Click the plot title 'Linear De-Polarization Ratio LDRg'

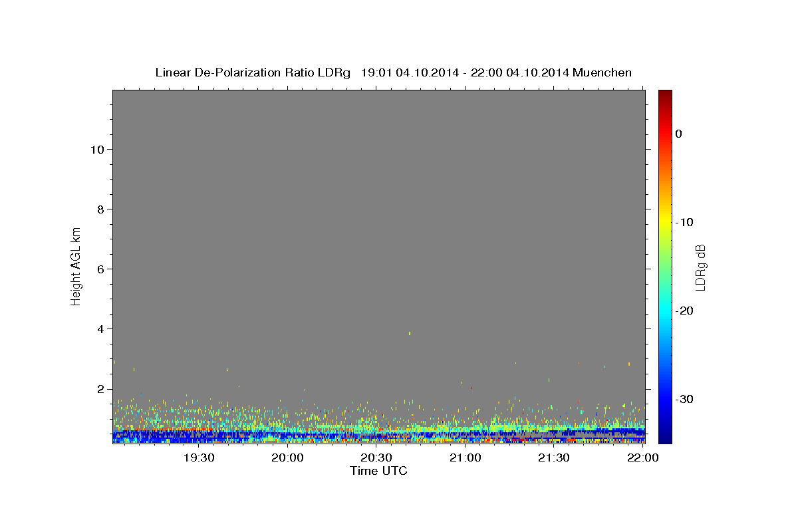pos(253,72)
